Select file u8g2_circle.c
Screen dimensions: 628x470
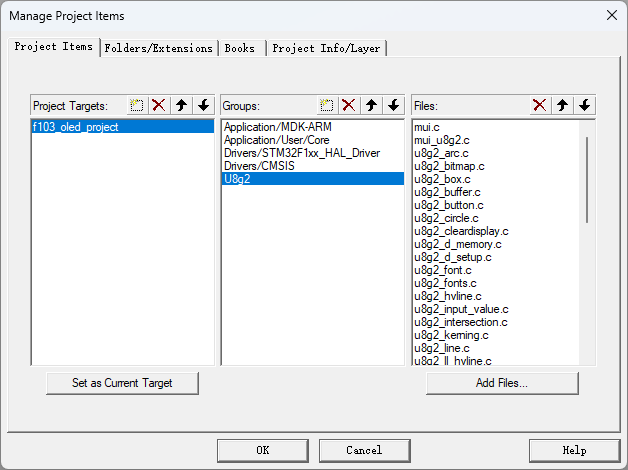(496, 218)
